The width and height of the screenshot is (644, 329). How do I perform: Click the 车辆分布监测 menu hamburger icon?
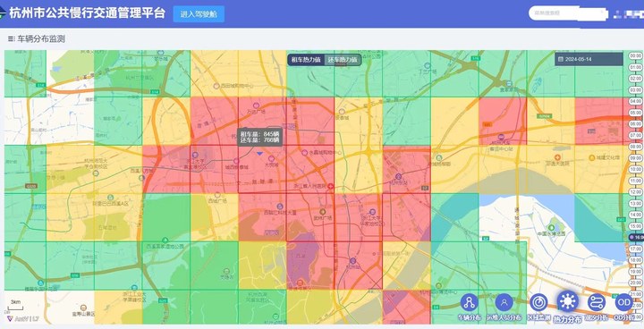point(11,39)
